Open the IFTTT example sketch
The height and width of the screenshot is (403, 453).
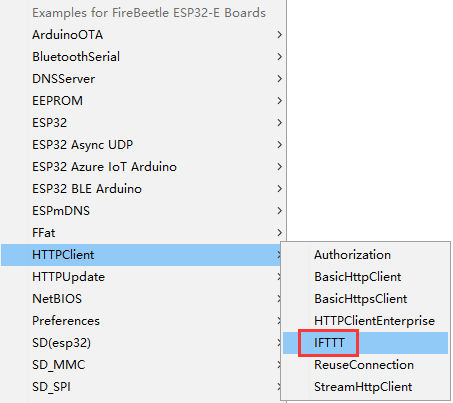pos(365,343)
